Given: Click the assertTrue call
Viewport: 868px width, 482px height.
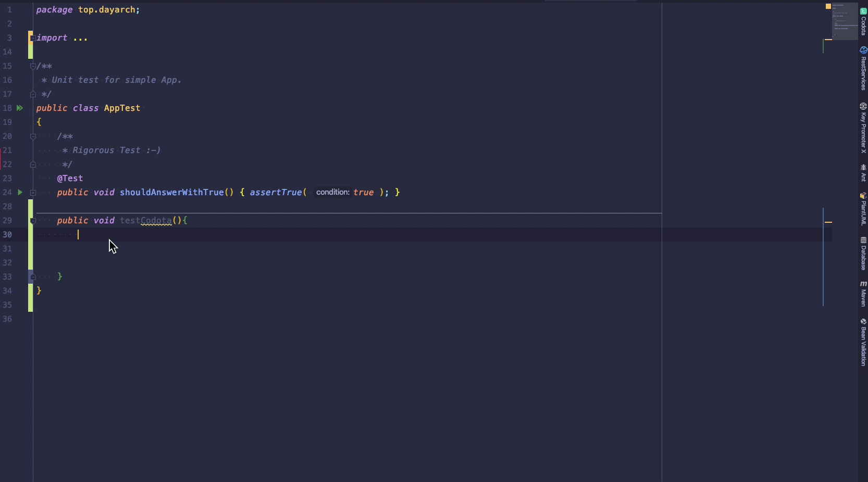Looking at the screenshot, I should coord(276,193).
